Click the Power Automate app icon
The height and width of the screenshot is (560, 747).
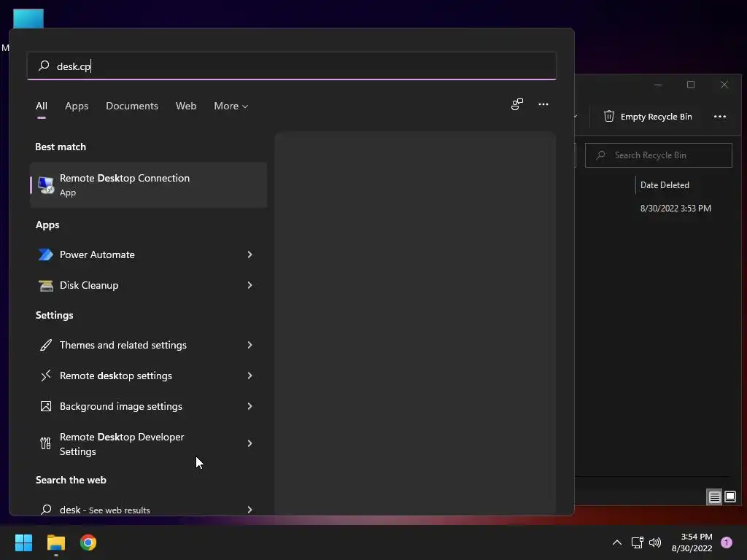pyautogui.click(x=46, y=254)
